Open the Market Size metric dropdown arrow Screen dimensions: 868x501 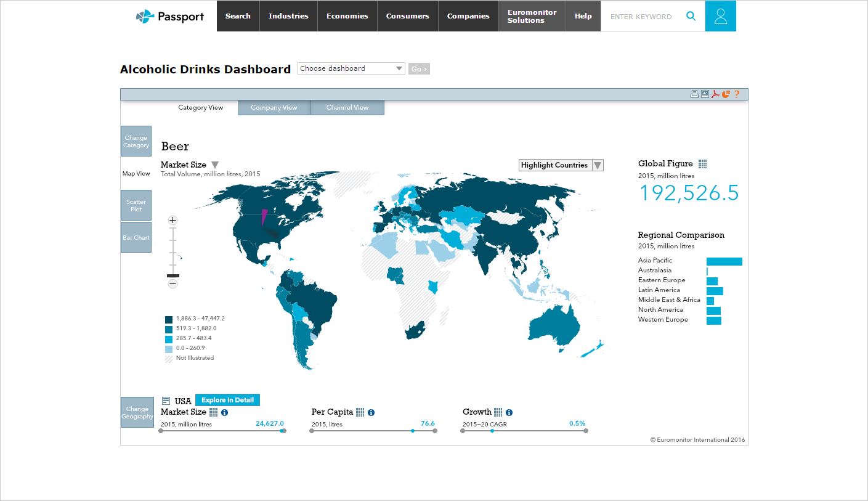point(215,165)
